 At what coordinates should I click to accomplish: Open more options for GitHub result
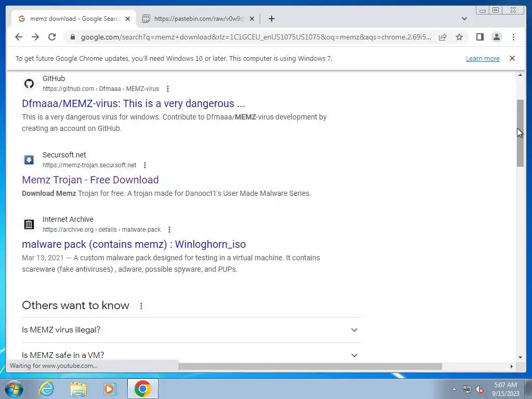point(168,89)
